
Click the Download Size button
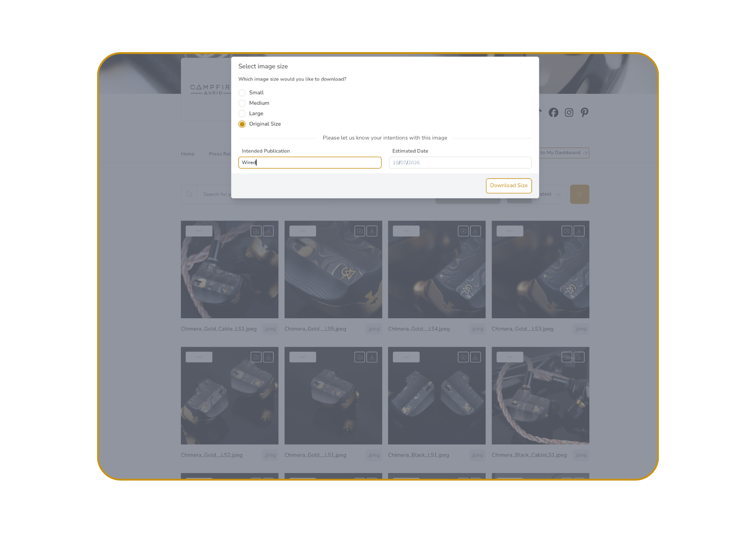pos(508,185)
